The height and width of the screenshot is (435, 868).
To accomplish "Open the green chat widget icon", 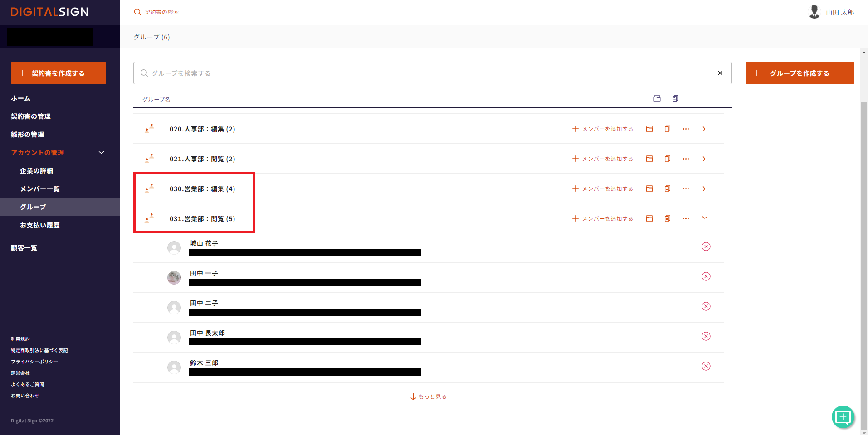I will pyautogui.click(x=843, y=417).
